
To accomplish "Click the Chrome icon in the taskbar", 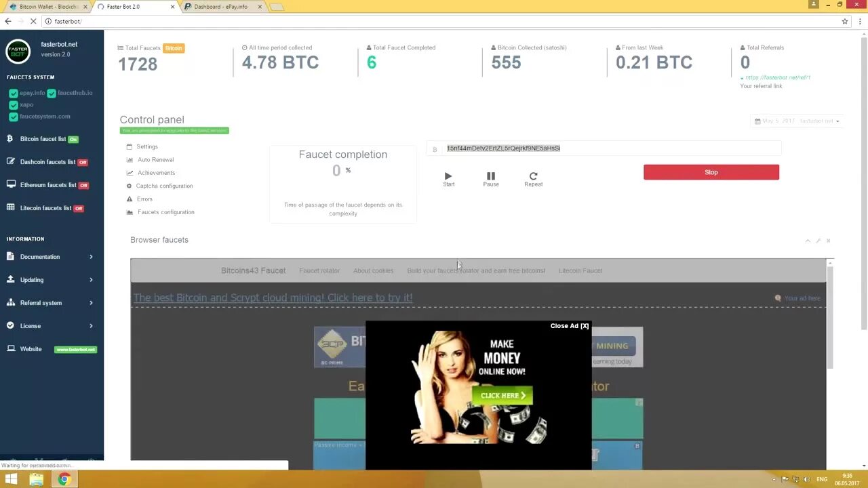I will 64,479.
